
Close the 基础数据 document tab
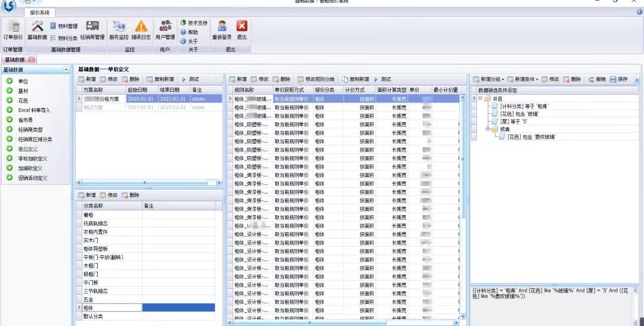tap(31, 60)
